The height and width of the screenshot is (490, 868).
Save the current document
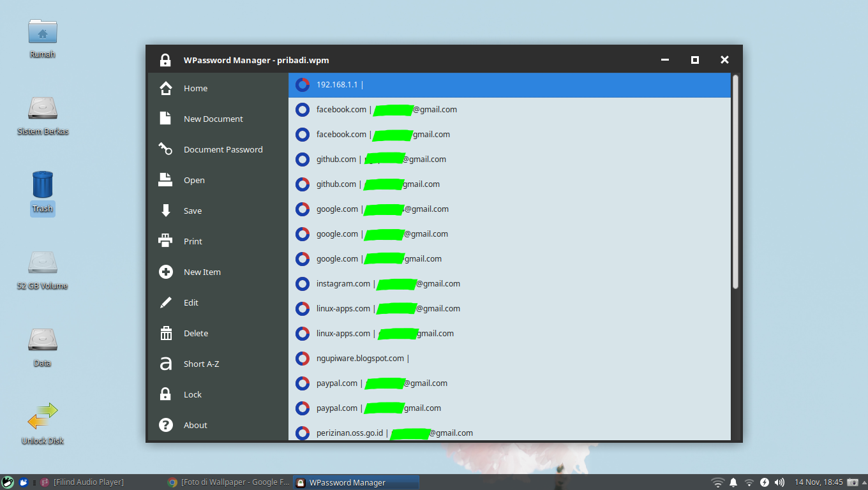click(x=218, y=211)
